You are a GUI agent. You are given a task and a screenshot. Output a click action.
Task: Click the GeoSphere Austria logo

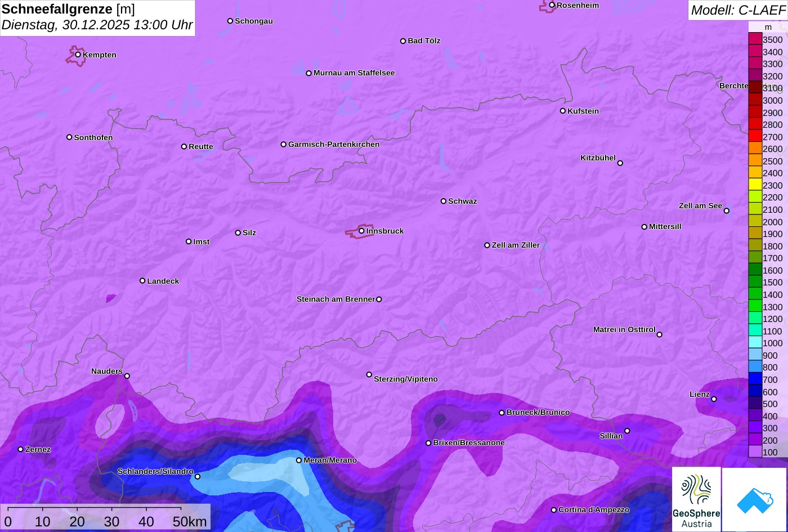pyautogui.click(x=696, y=499)
